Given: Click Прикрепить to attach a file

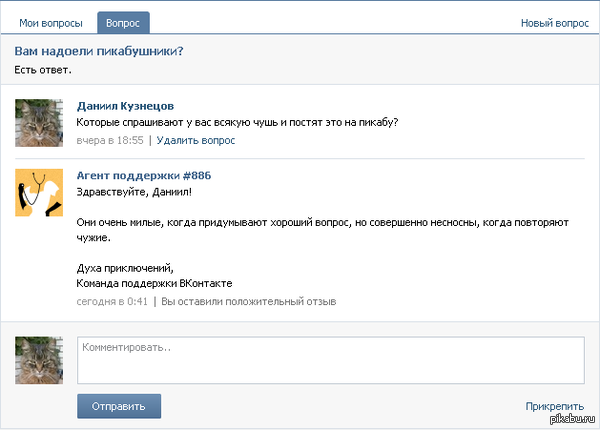Looking at the screenshot, I should click(x=554, y=406).
